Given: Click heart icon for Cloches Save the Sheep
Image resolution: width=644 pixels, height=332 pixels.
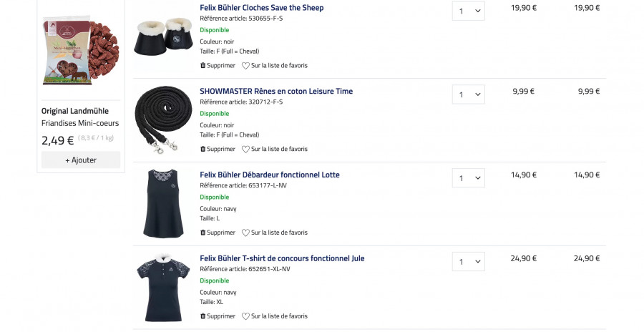Looking at the screenshot, I should coord(245,66).
